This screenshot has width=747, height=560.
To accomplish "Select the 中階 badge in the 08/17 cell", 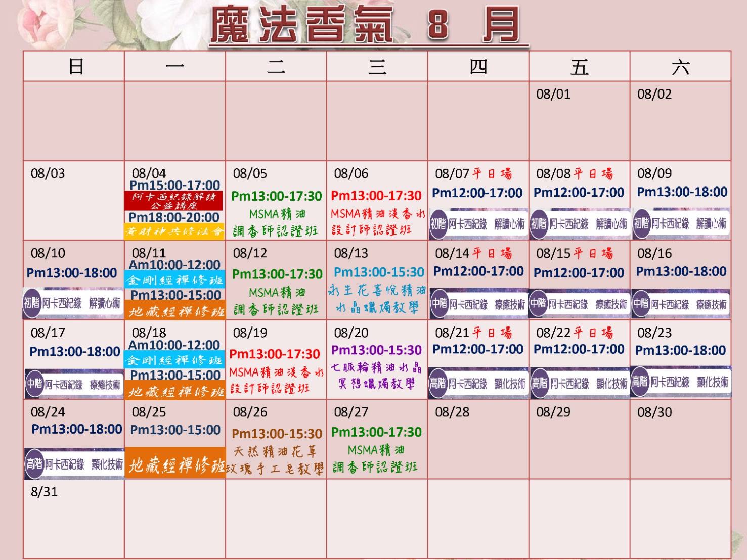I will 34,384.
